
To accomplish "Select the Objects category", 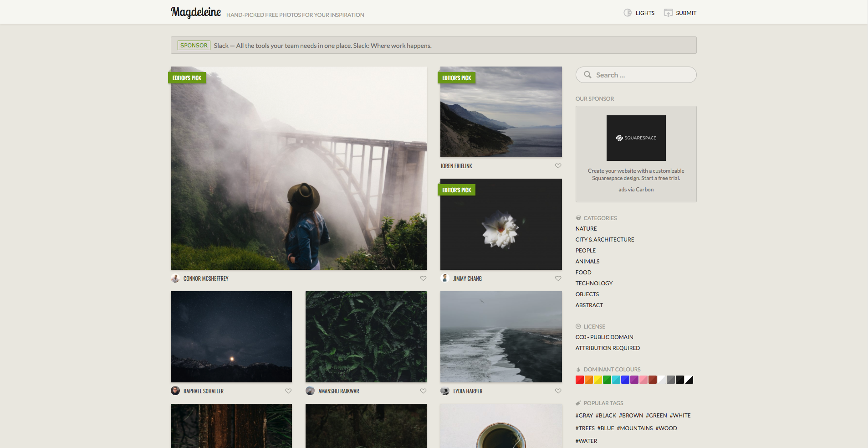I will 587,294.
